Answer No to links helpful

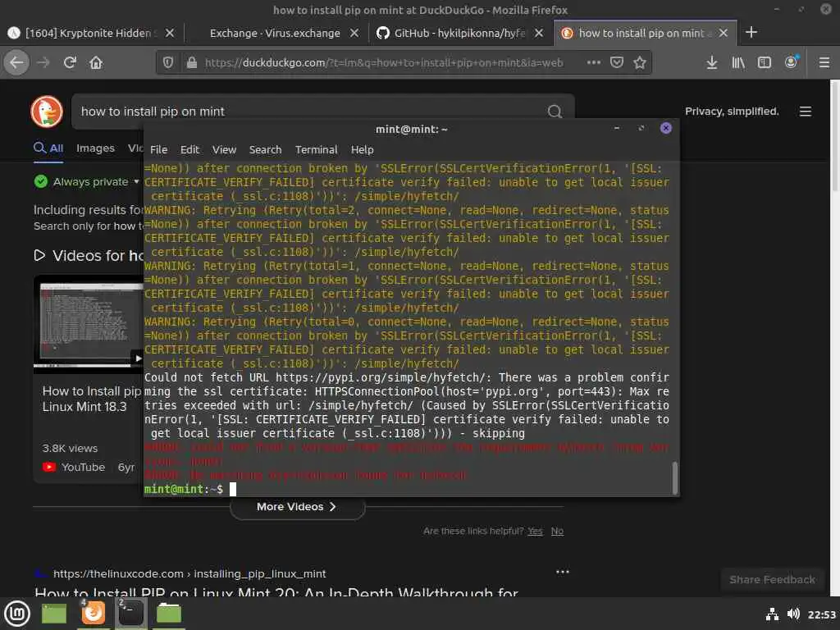point(557,531)
